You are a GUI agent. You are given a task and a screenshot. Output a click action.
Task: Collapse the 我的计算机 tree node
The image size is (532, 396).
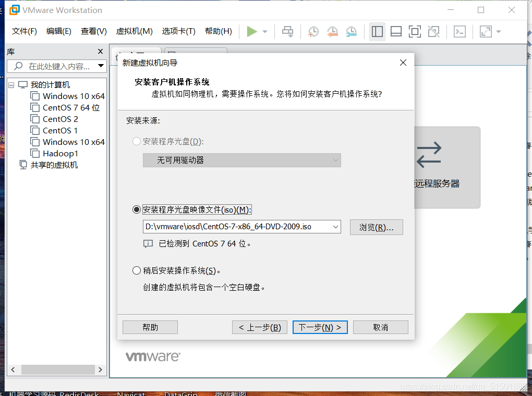(11, 85)
